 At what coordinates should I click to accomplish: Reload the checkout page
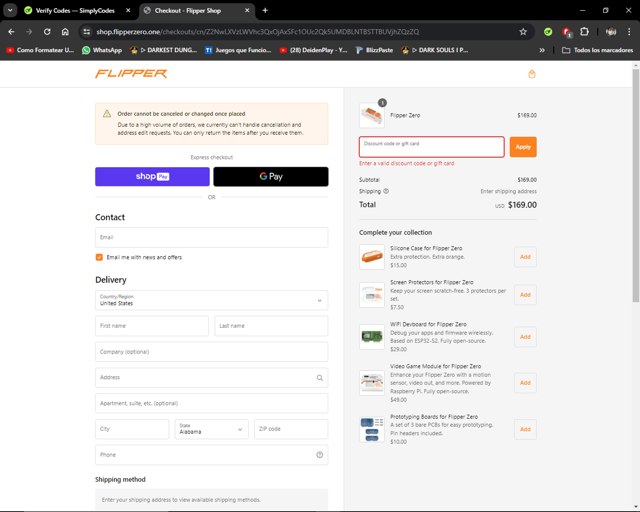pos(47,31)
